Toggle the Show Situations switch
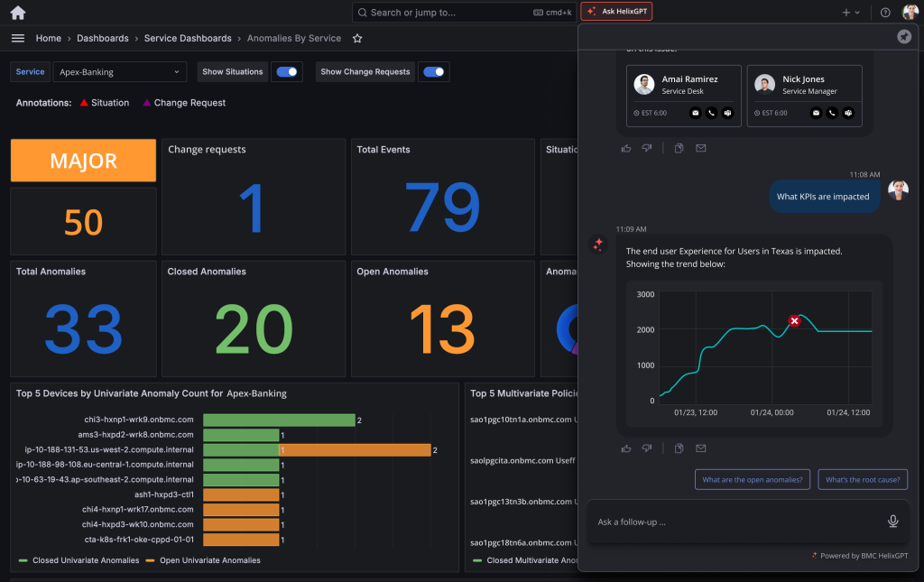 pyautogui.click(x=287, y=72)
